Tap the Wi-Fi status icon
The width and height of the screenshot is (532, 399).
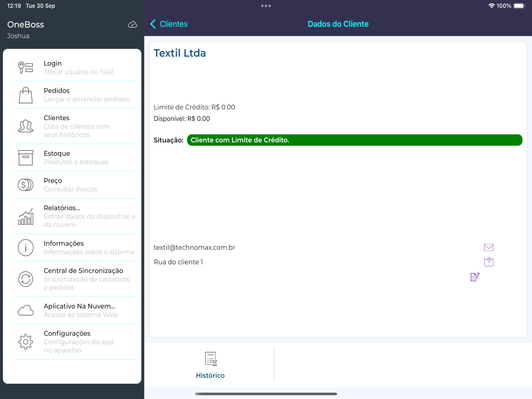(x=491, y=6)
